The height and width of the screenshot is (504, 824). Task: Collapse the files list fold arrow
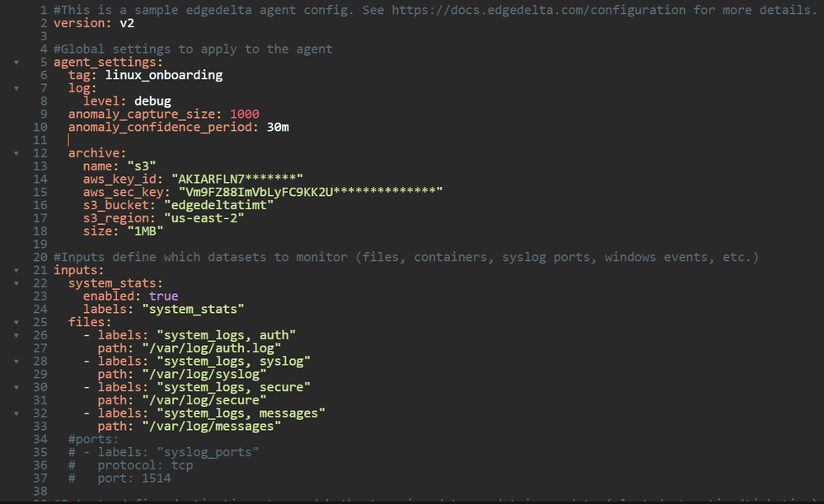(x=16, y=322)
